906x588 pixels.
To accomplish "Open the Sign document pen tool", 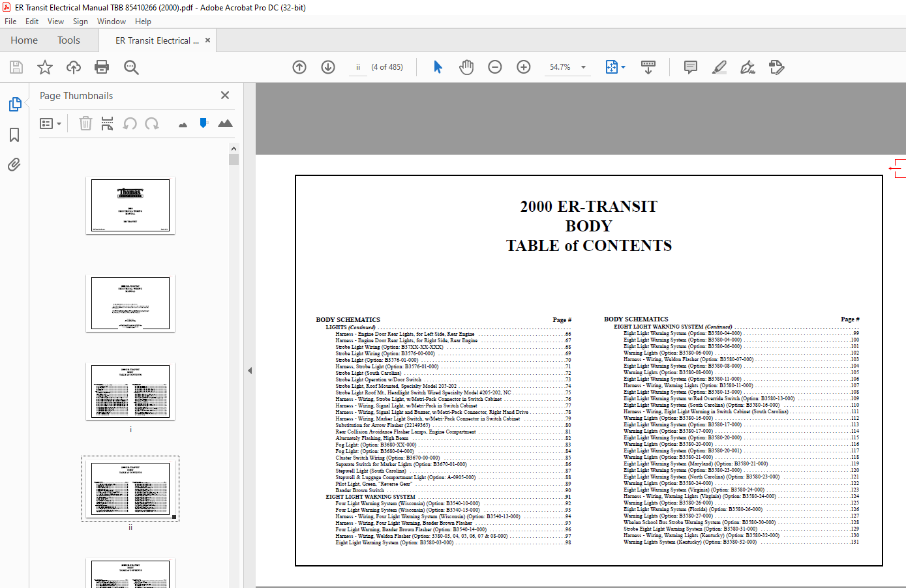I will 747,67.
